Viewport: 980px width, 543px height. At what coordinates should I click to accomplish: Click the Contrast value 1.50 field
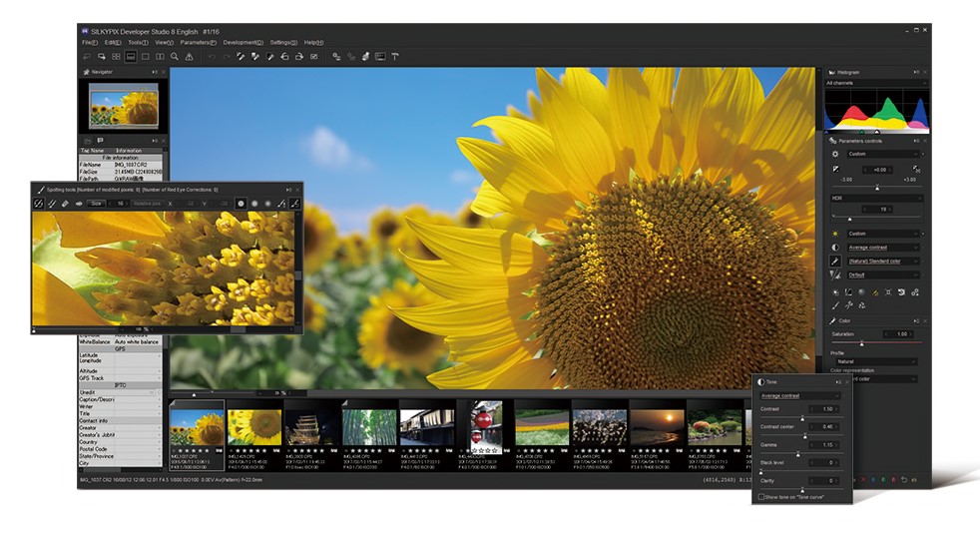click(x=825, y=408)
